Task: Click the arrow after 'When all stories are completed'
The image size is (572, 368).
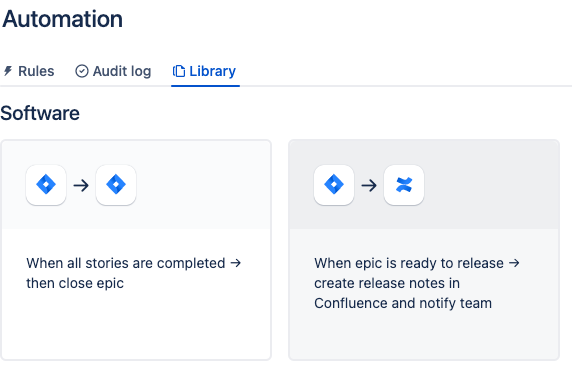Action: coord(236,263)
